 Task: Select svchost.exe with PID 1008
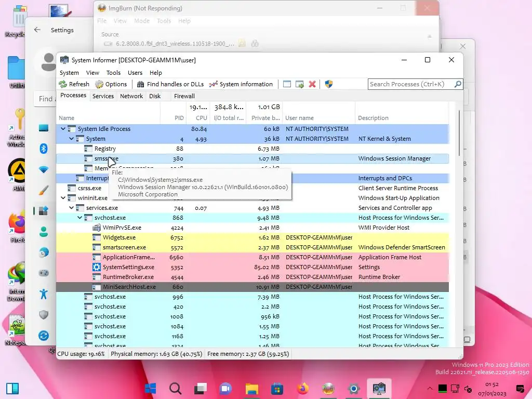[252, 316]
